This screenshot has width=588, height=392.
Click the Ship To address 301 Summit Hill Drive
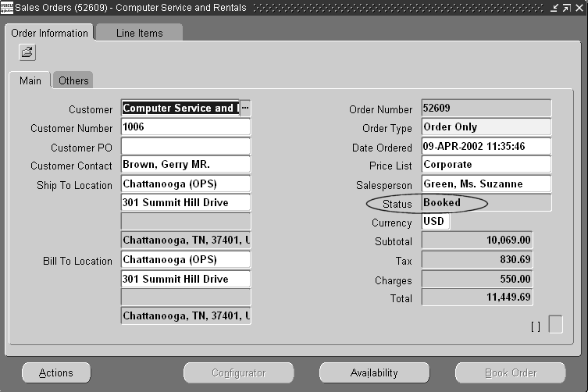click(x=186, y=202)
